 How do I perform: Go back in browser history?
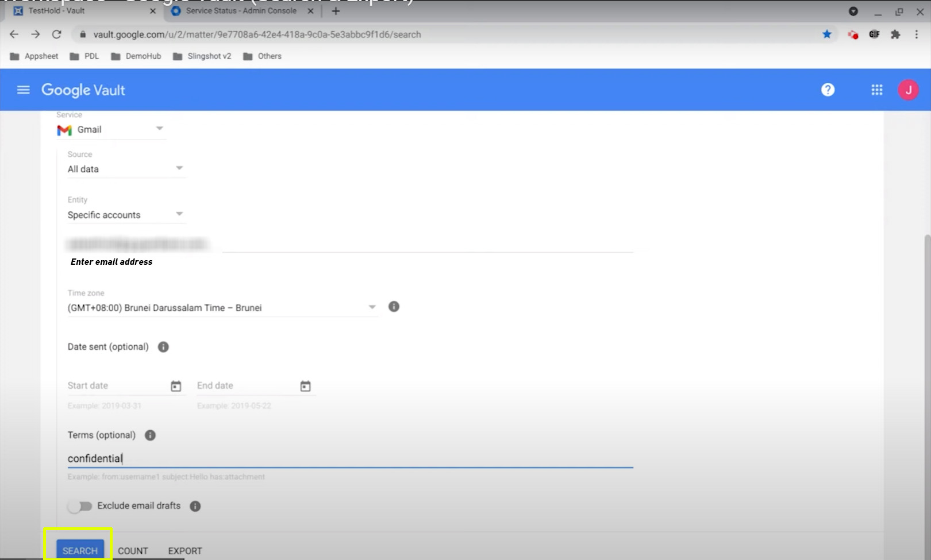coord(14,34)
